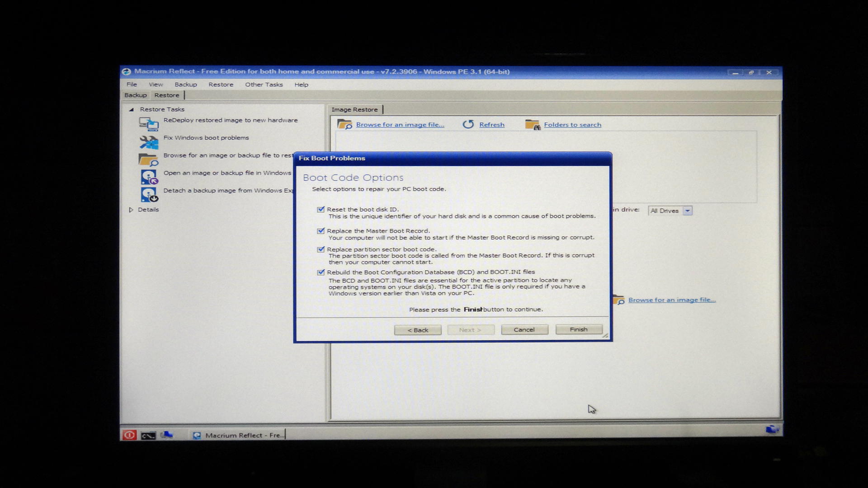Click the Refresh arrow icon

(x=468, y=124)
